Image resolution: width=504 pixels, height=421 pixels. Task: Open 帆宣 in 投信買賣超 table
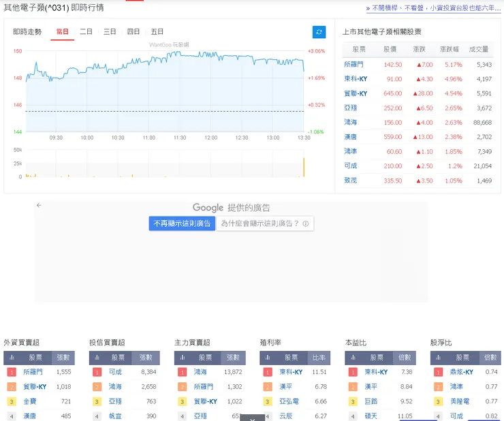115,416
